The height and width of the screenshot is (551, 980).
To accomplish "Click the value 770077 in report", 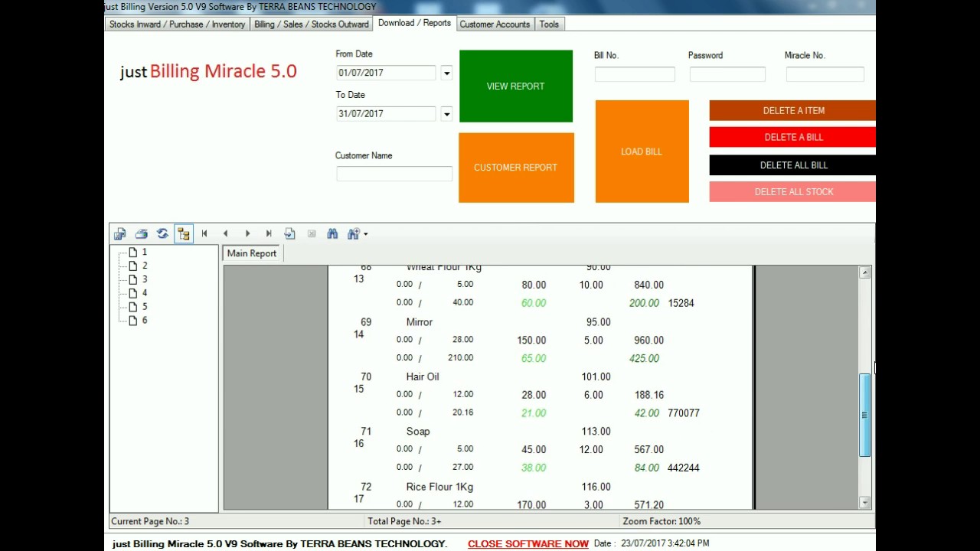I will click(x=684, y=413).
